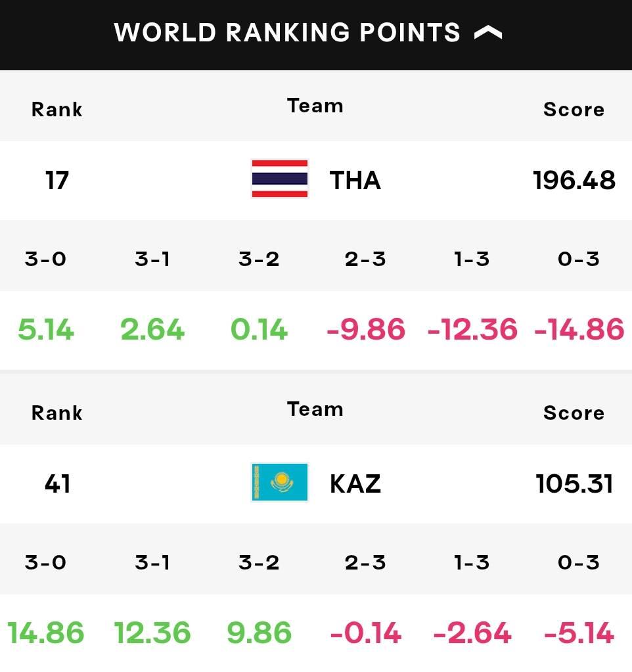Screen dimensions: 632x672
Task: Click the Thailand flag icon
Action: [280, 179]
